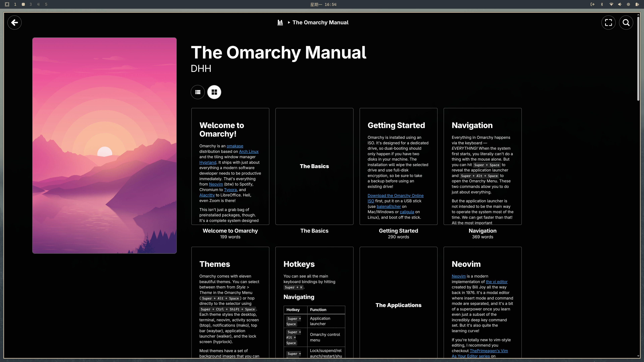Open the Navigation page card
The width and height of the screenshot is (644, 362).
coord(482,166)
